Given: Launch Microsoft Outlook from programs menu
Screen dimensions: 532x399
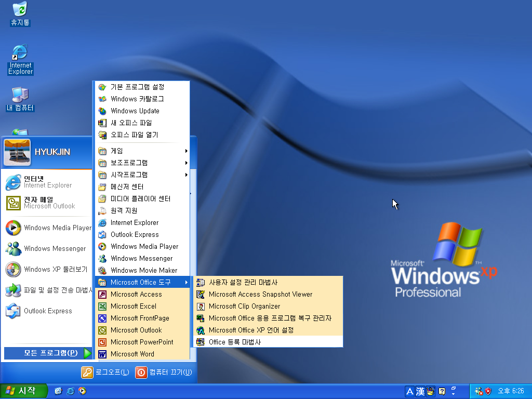Looking at the screenshot, I should pyautogui.click(x=142, y=330).
